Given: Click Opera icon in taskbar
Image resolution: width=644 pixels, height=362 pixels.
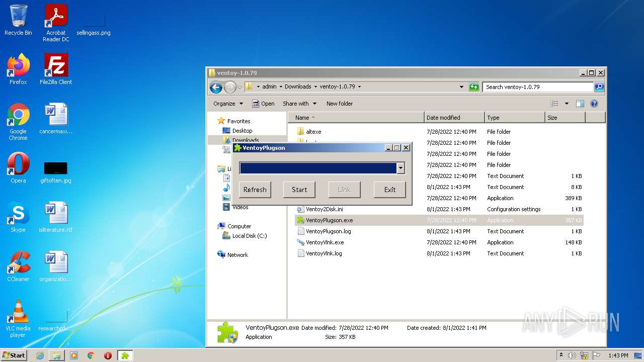Looking at the screenshot, I should pyautogui.click(x=108, y=355).
